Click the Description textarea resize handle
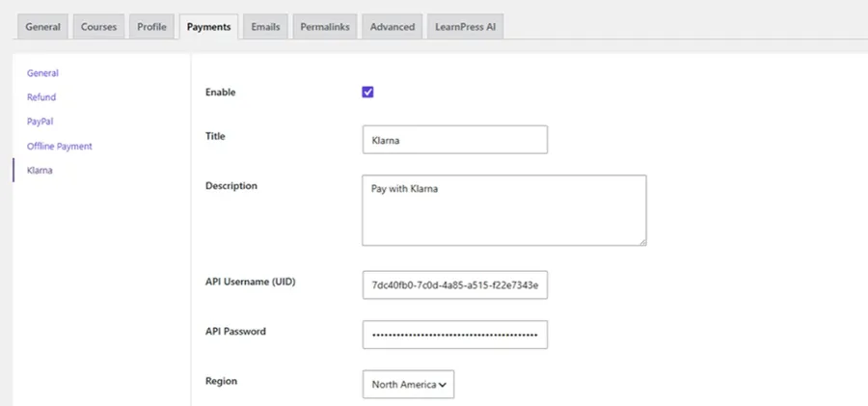 (x=642, y=242)
